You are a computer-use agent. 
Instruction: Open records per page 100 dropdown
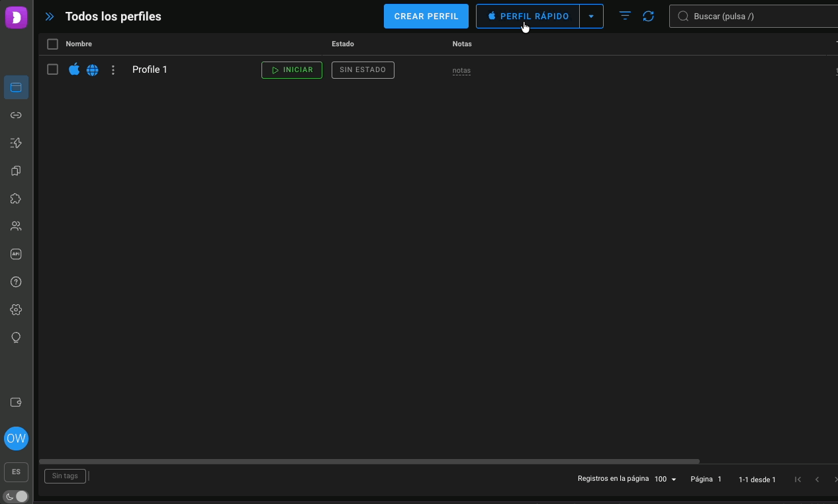(x=666, y=479)
